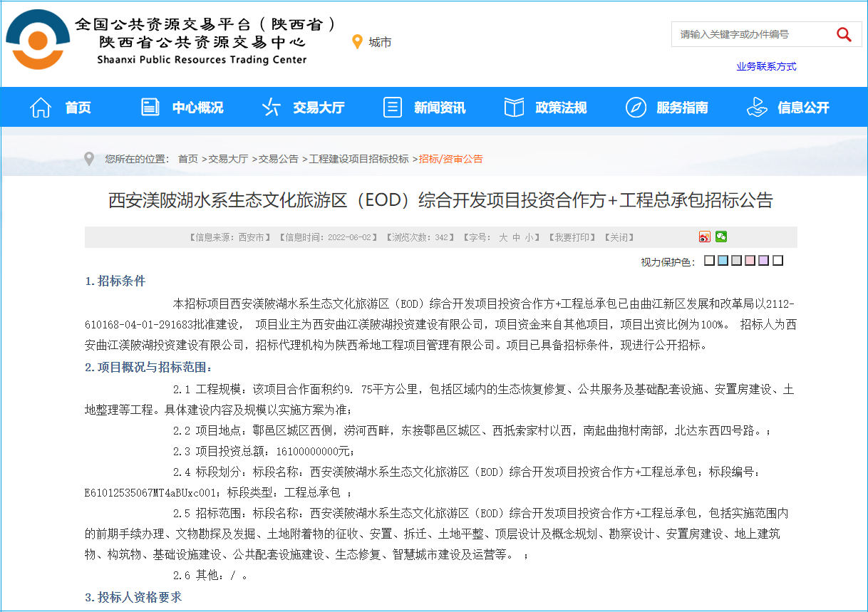Click the home icon beside 首页
Viewport: 868px width, 612px height.
click(41, 108)
